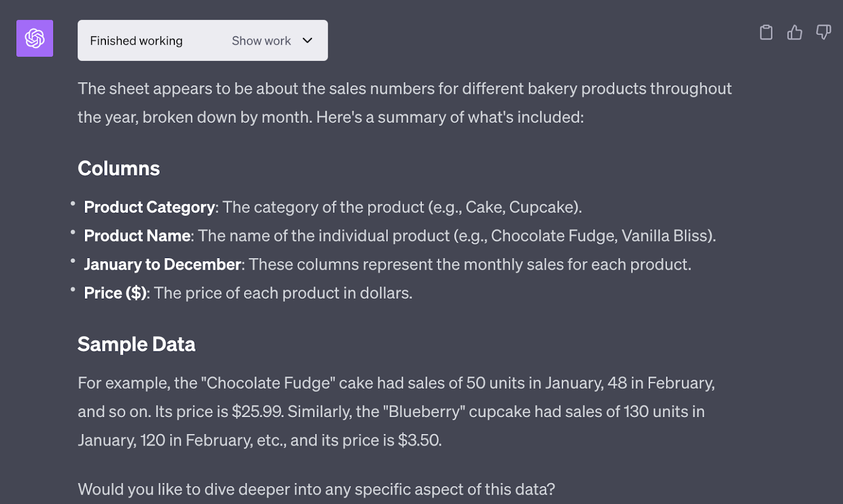Click the "Would you like to dive deeper" question

tap(316, 489)
